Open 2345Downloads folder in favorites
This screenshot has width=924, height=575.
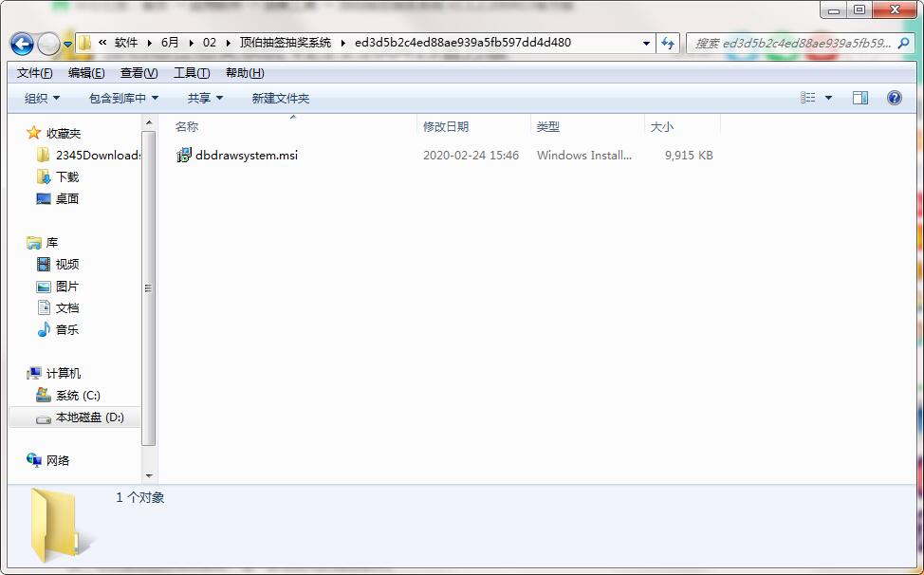pyautogui.click(x=97, y=156)
